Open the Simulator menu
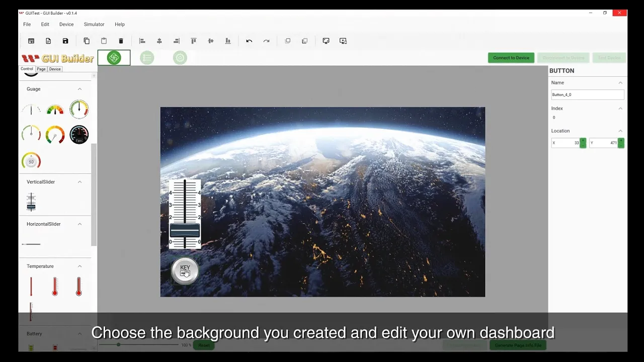644x362 pixels. (x=94, y=24)
